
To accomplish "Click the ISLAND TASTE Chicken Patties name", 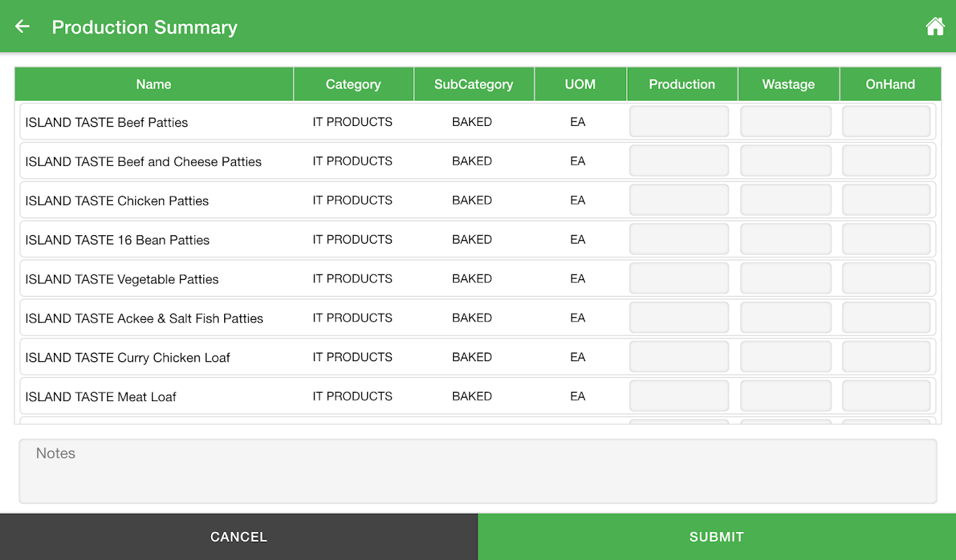I will (x=117, y=201).
